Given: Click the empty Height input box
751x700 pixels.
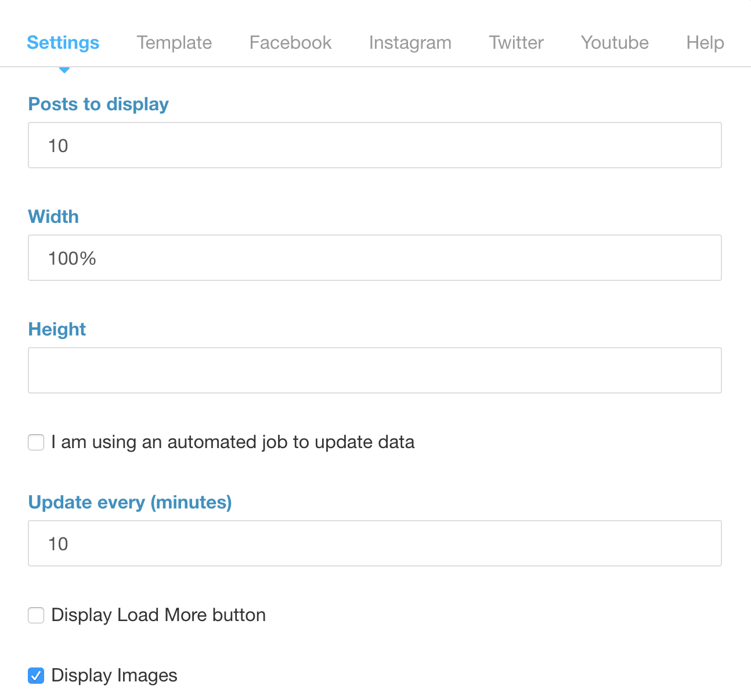Looking at the screenshot, I should click(374, 370).
